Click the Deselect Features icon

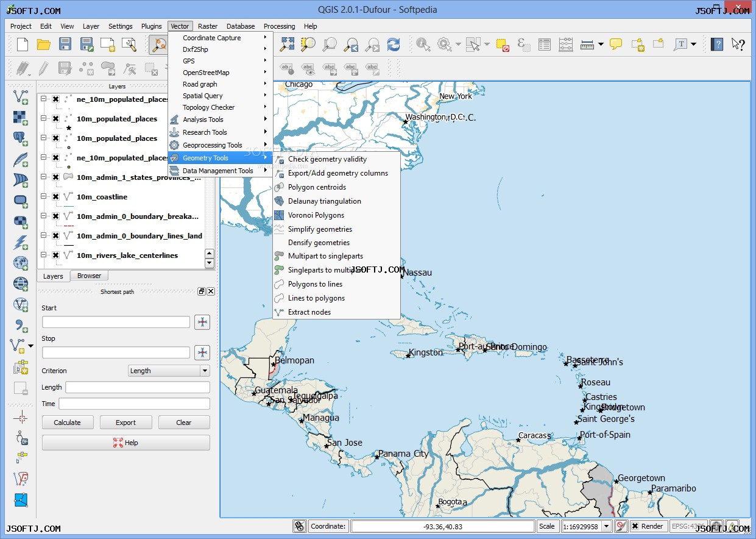click(503, 44)
